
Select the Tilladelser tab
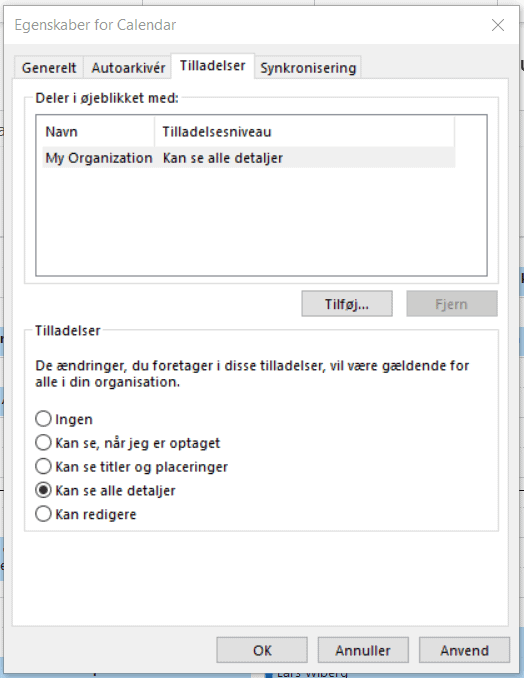(x=213, y=66)
